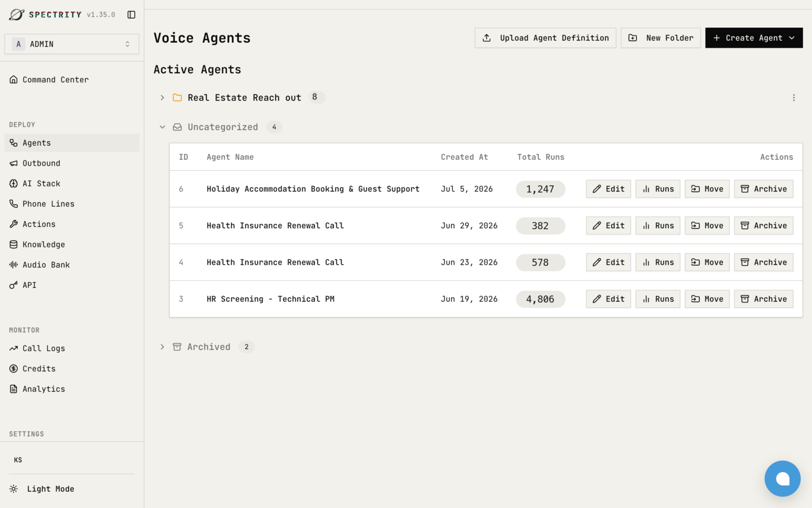Image resolution: width=812 pixels, height=508 pixels.
Task: Open the Outbound section
Action: point(72,163)
